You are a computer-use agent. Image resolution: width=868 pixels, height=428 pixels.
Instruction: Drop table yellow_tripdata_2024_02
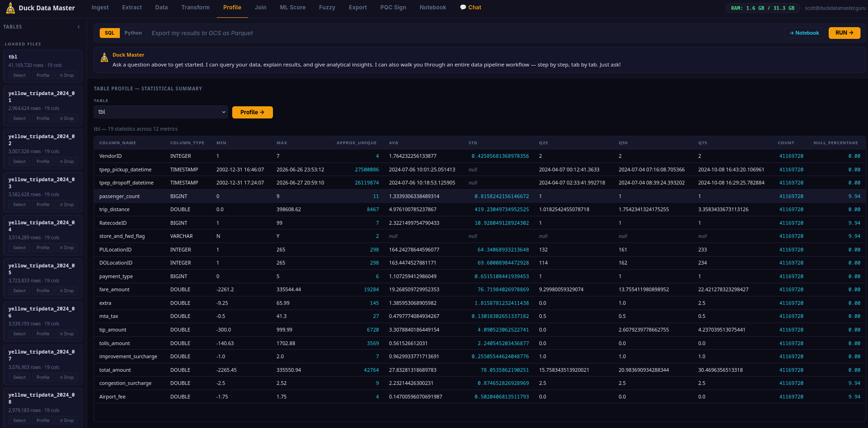tap(67, 162)
